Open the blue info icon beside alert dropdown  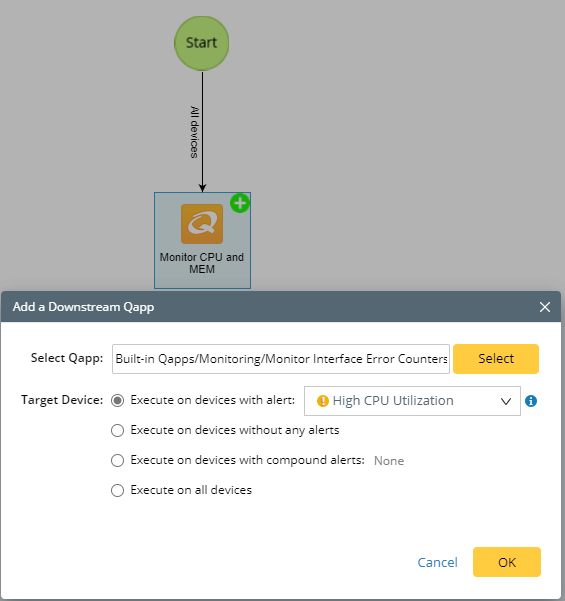(x=531, y=401)
